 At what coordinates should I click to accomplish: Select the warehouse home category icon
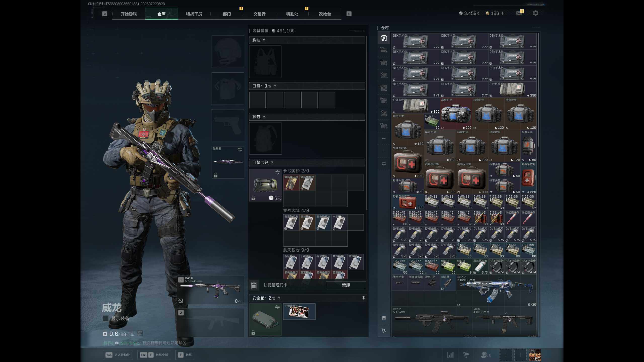coord(384,38)
